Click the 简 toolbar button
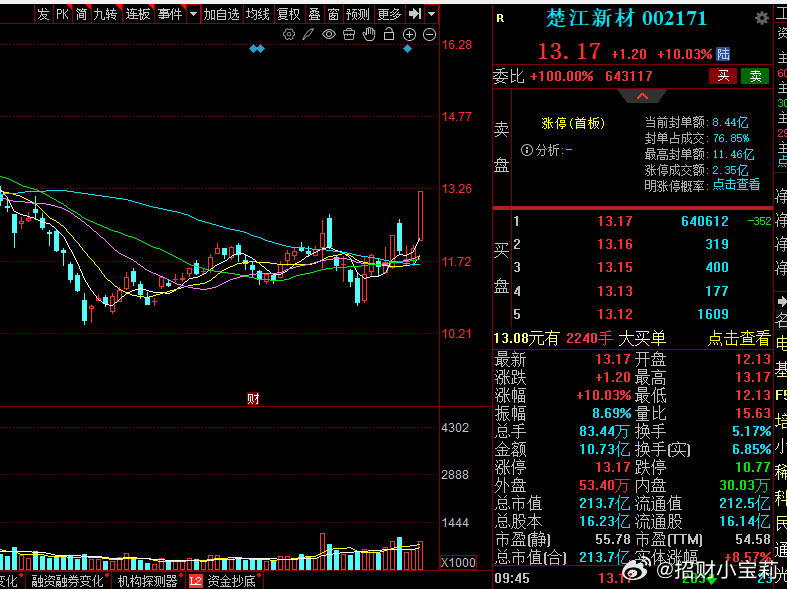The width and height of the screenshot is (787, 589). click(81, 14)
